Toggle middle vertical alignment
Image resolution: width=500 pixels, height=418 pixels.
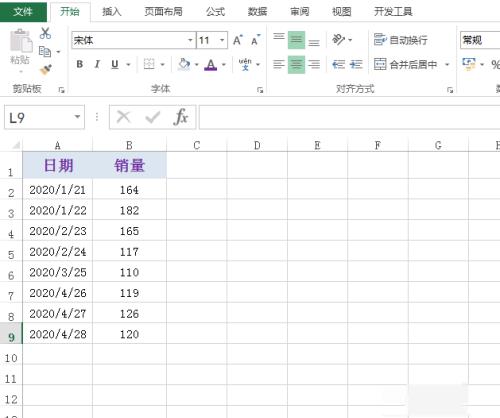[296, 40]
